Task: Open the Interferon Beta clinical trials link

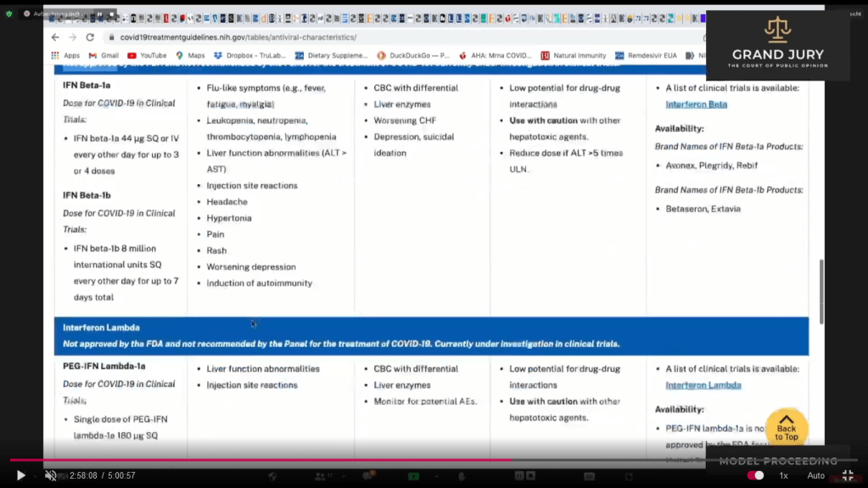Action: pos(696,104)
